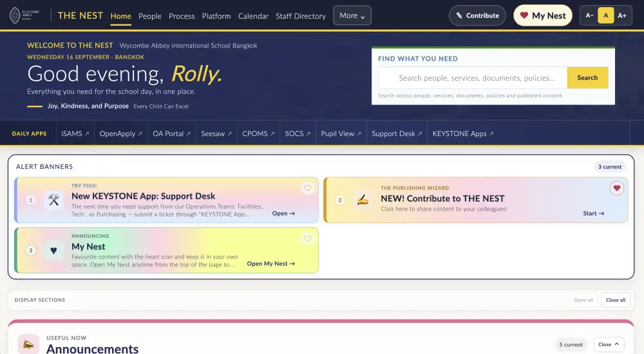Screen dimensions: 644x354
Task: Click the My Nest banner title
Action: [88, 247]
